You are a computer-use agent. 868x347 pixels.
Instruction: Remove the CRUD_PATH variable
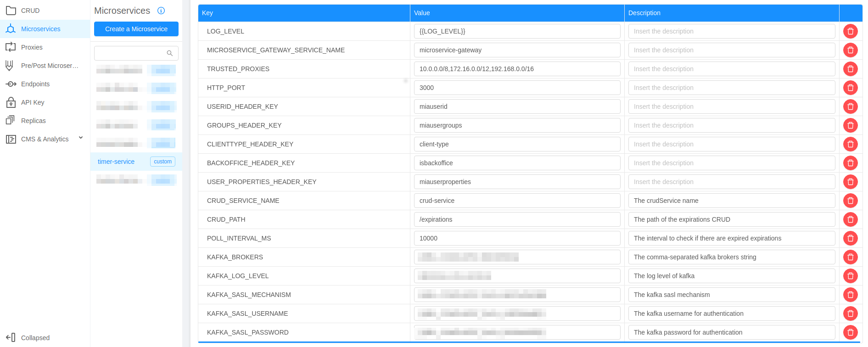(850, 219)
